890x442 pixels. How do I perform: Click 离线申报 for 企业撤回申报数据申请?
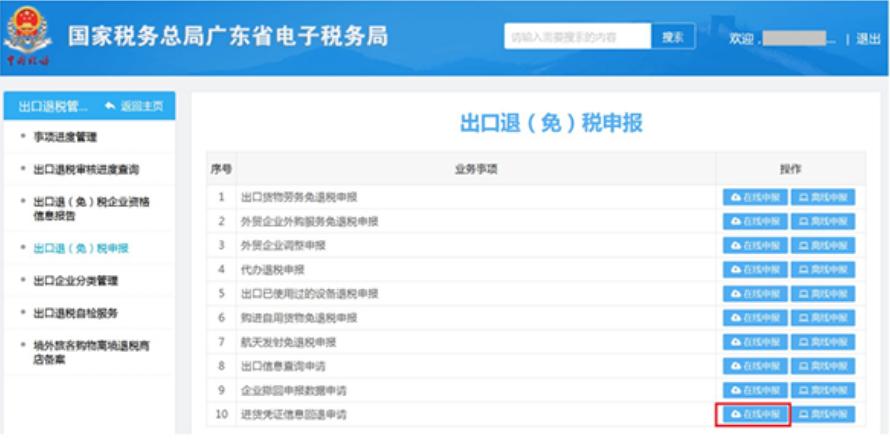[823, 390]
